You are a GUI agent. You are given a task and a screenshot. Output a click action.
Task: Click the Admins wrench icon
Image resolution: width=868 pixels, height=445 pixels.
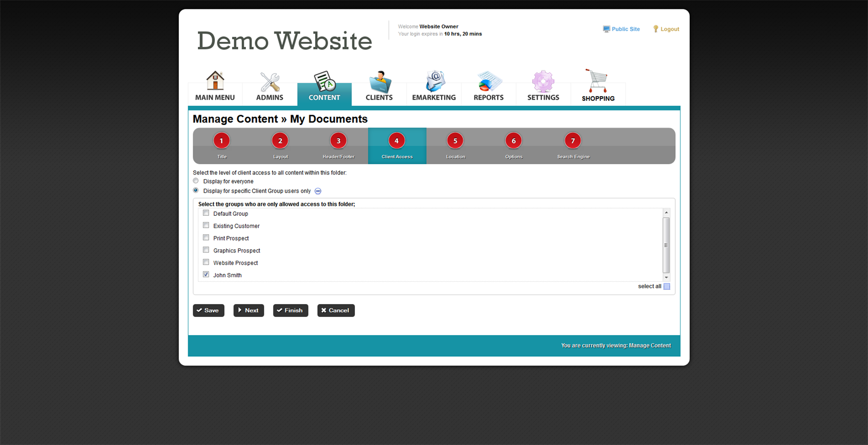coord(270,82)
